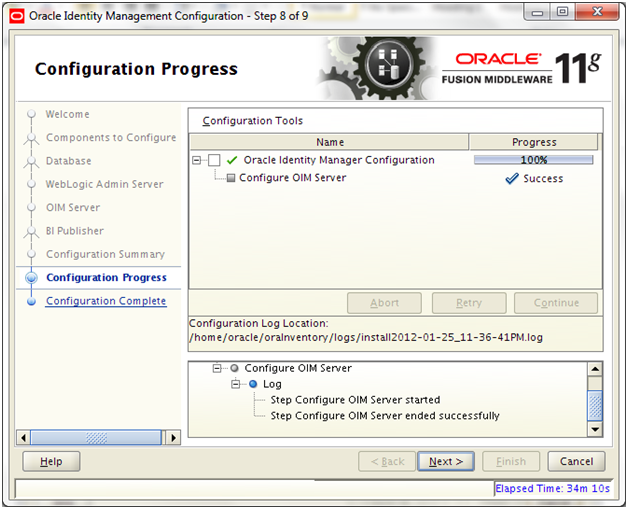Click the Finish button
The height and width of the screenshot is (509, 628).
pyautogui.click(x=511, y=461)
